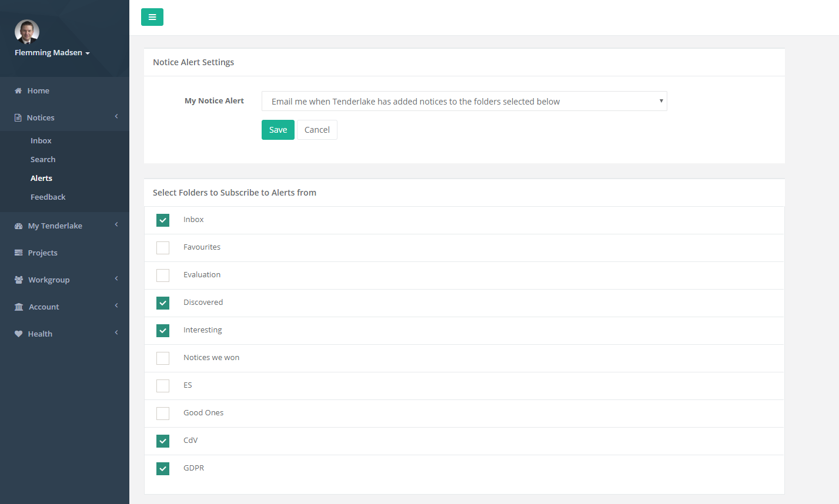Open the Search item under Notices

(43, 160)
